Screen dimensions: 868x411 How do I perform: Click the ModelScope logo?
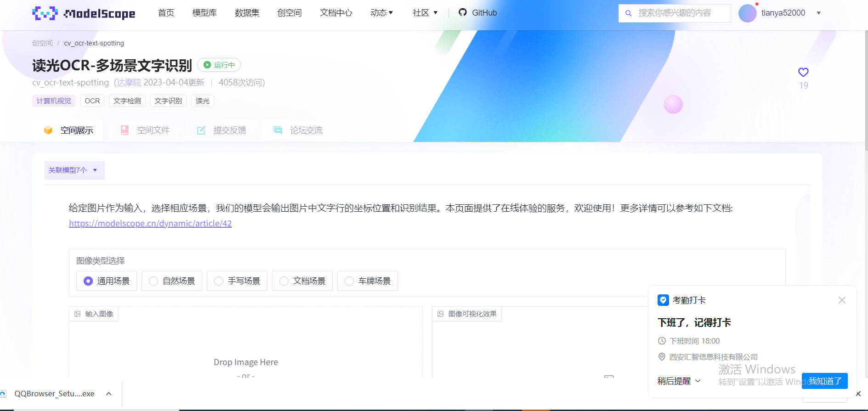tap(84, 13)
